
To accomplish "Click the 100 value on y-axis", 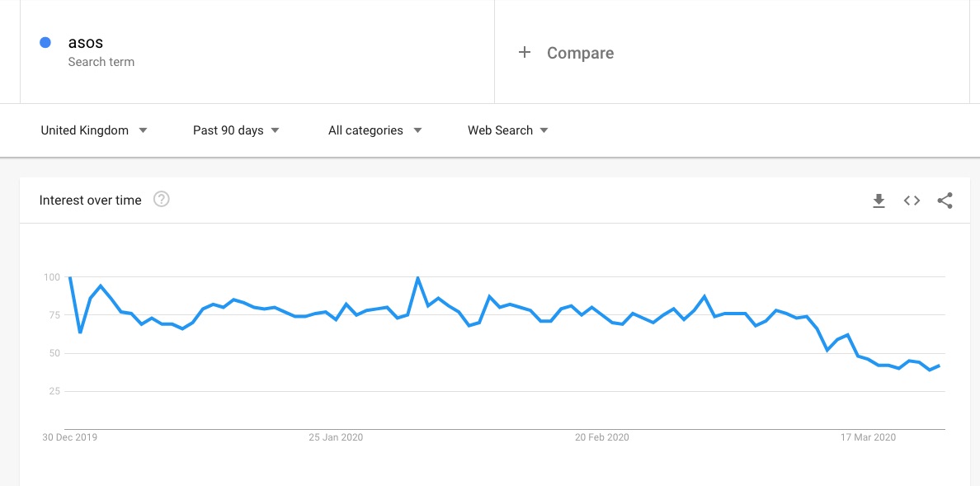I will [x=53, y=277].
